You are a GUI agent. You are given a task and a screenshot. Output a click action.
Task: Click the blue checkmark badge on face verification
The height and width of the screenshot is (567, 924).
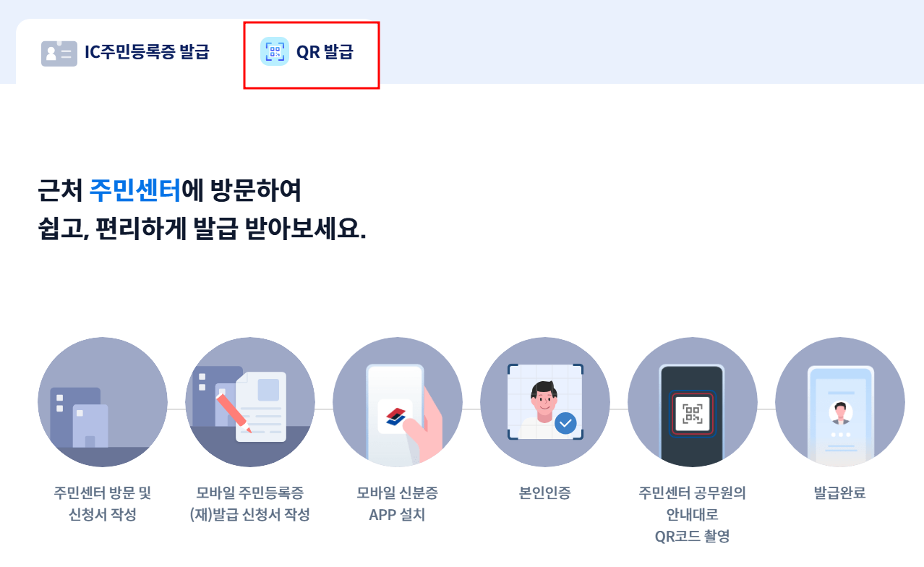tap(565, 422)
